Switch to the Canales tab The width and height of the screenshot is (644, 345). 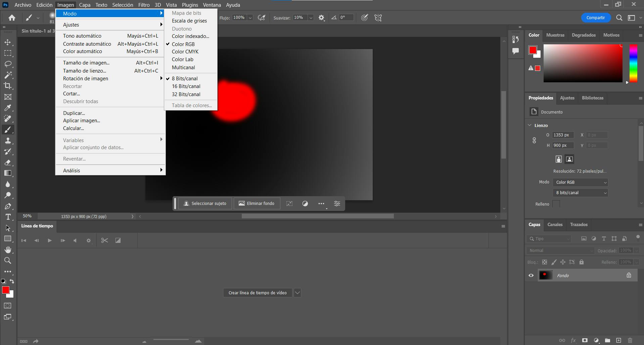(555, 224)
